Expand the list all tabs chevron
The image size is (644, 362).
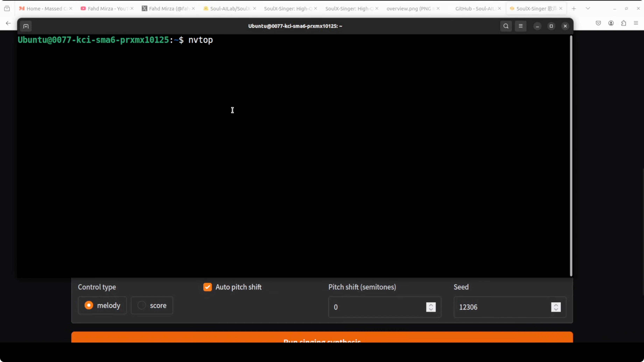tap(588, 9)
